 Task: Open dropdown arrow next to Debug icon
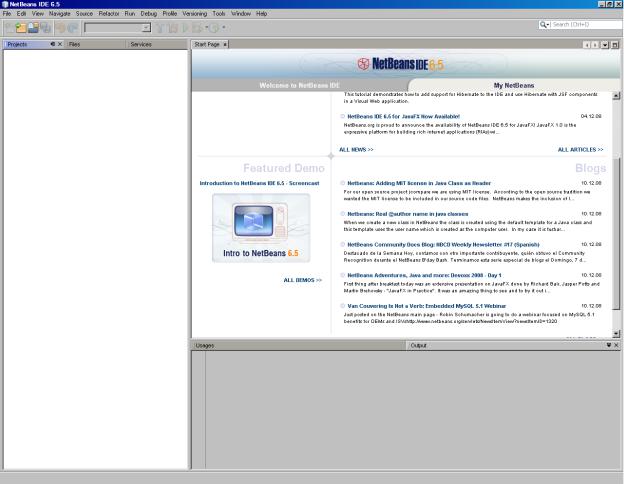click(x=206, y=28)
